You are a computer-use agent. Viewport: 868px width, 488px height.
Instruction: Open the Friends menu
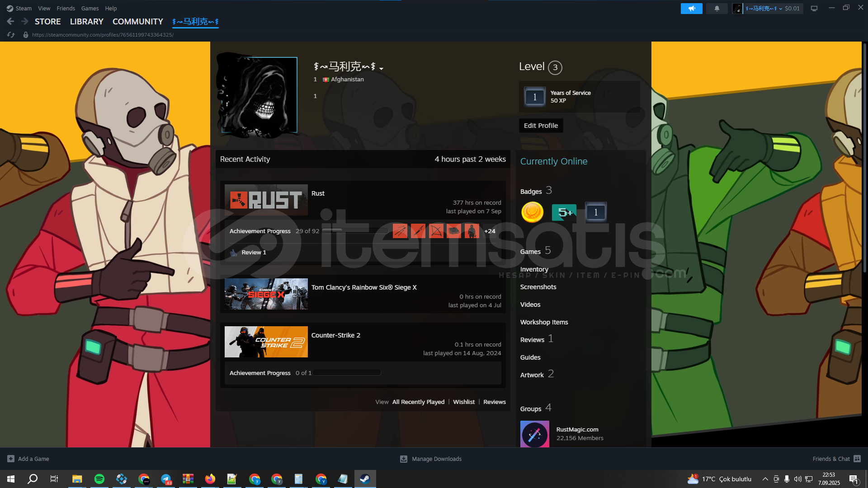click(x=66, y=8)
